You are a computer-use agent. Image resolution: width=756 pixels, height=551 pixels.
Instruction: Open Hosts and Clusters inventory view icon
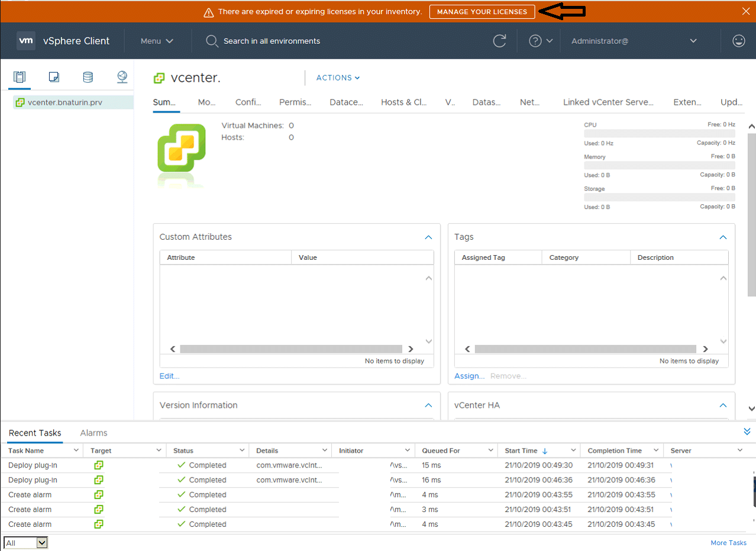tap(20, 77)
